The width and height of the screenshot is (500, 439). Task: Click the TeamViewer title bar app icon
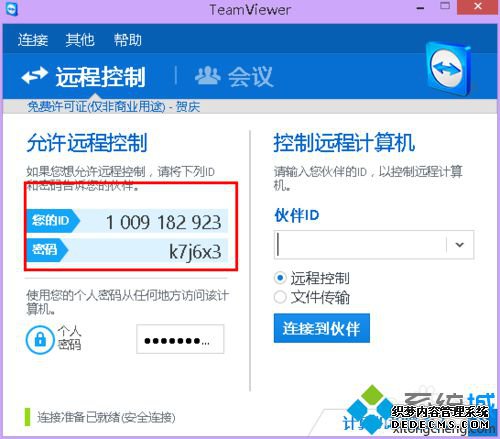pyautogui.click(x=12, y=8)
